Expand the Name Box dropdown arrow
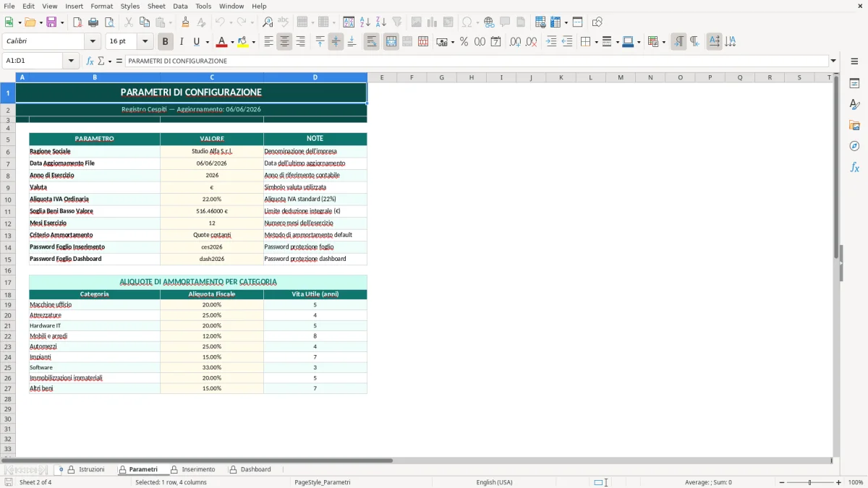The image size is (868, 488). coord(71,61)
